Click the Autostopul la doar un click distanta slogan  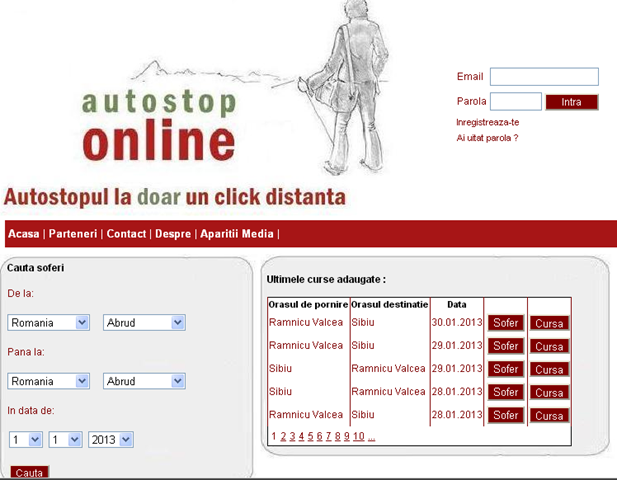tap(175, 197)
